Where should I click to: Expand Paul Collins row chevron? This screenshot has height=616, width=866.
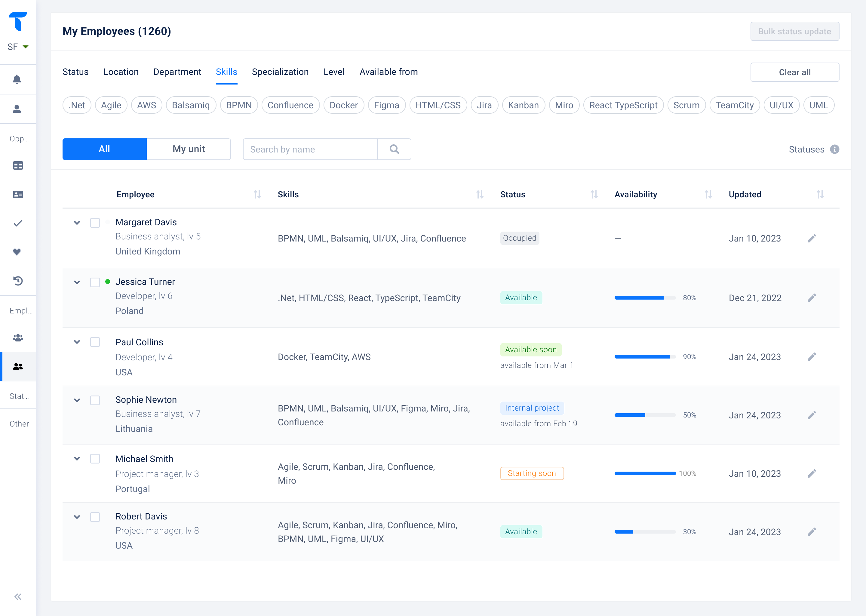pyautogui.click(x=77, y=342)
